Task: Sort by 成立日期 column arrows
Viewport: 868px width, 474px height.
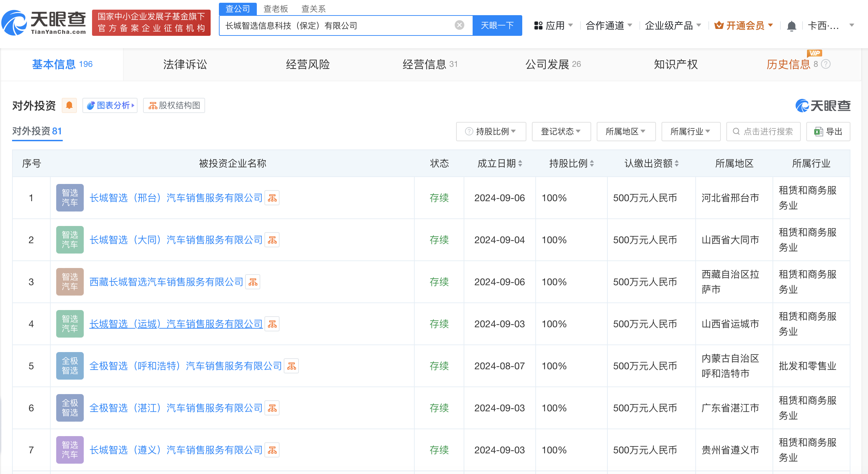Action: click(x=520, y=163)
